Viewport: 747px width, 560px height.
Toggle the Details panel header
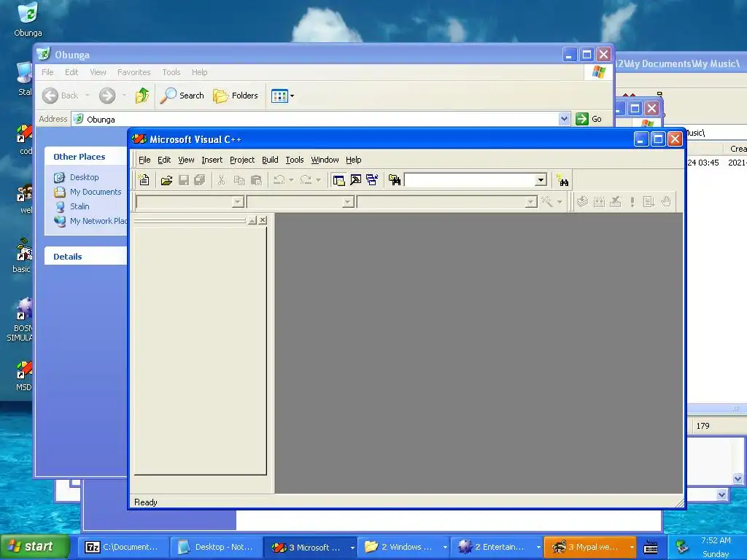(86, 256)
